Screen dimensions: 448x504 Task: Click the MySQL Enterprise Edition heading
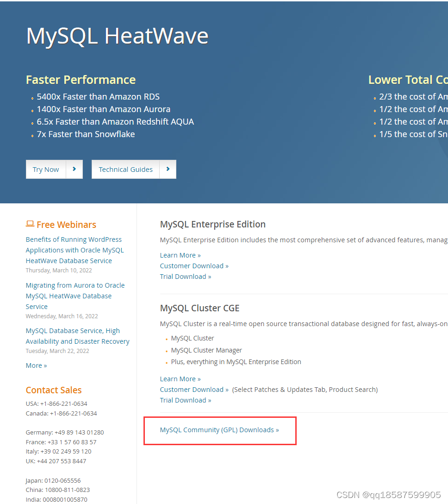coord(212,224)
